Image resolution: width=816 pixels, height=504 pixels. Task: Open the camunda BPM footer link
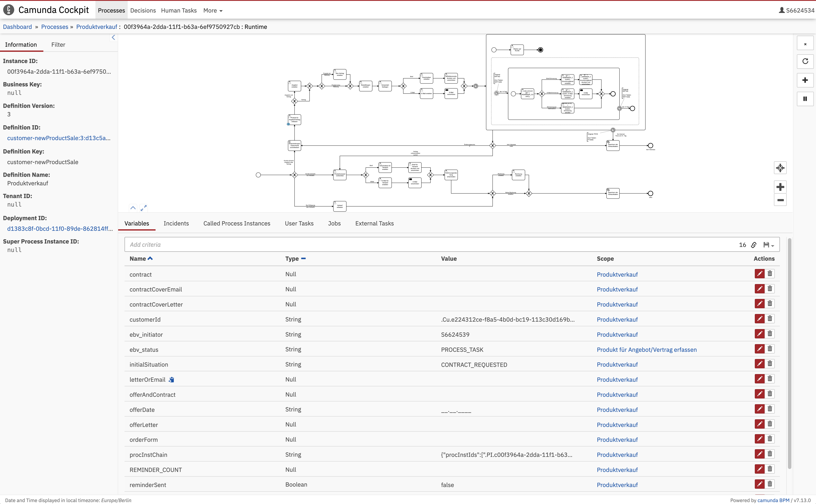[x=773, y=500]
